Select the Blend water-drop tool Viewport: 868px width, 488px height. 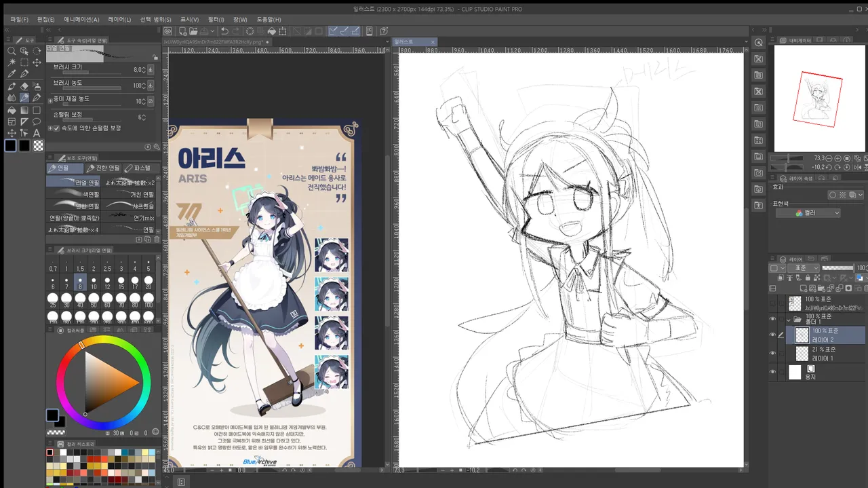click(12, 98)
